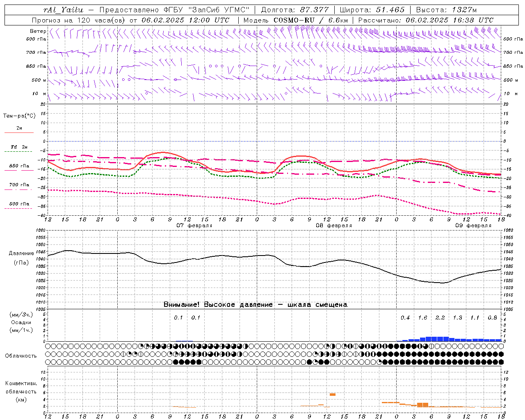Click the 3-hour precipitation value '0.4'
The width and height of the screenshot is (525, 420).
point(405,318)
